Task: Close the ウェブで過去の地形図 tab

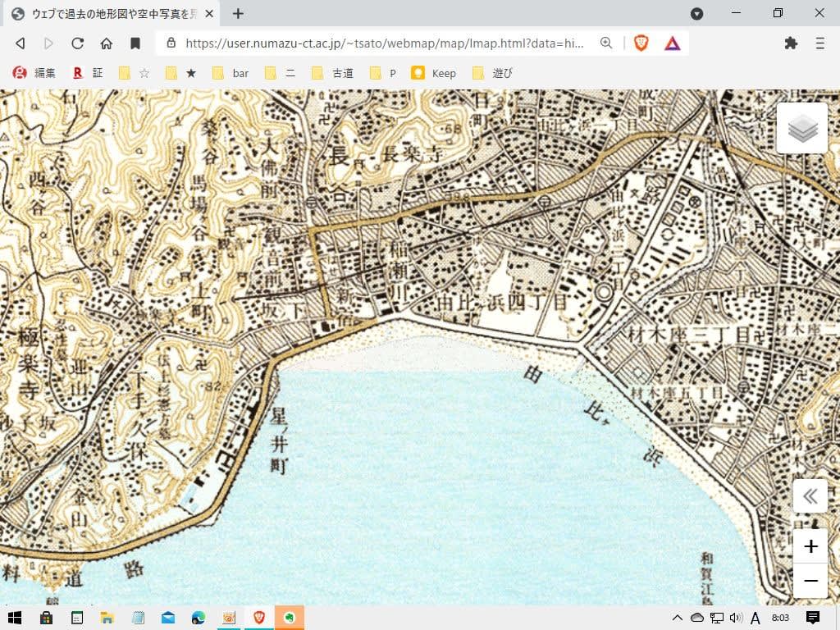Action: pos(209,14)
